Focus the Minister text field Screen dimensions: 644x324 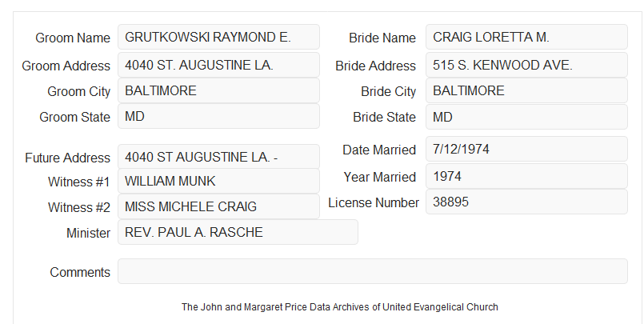[x=238, y=232]
